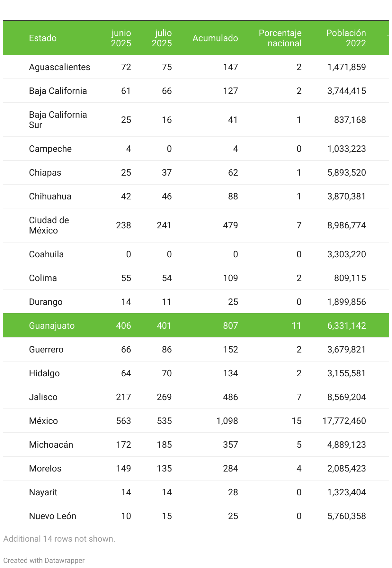Select the Ciudad de México row label

49,225
